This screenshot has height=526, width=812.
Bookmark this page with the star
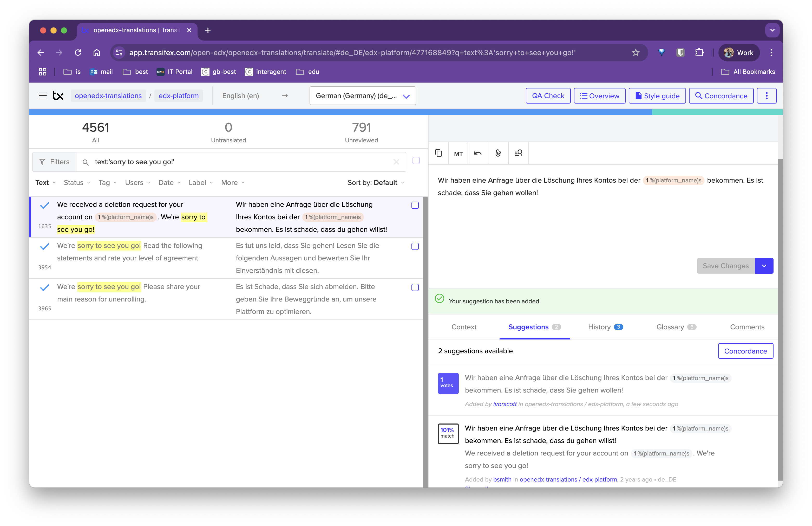(635, 53)
